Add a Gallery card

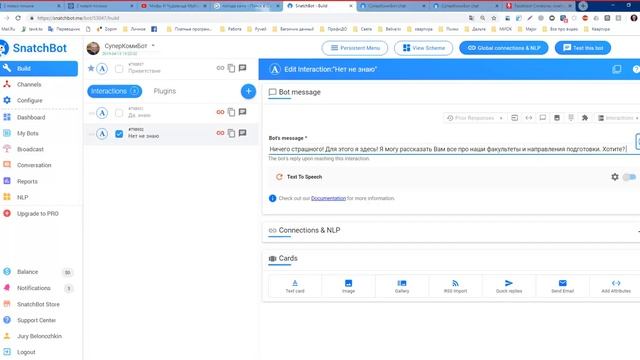402,286
